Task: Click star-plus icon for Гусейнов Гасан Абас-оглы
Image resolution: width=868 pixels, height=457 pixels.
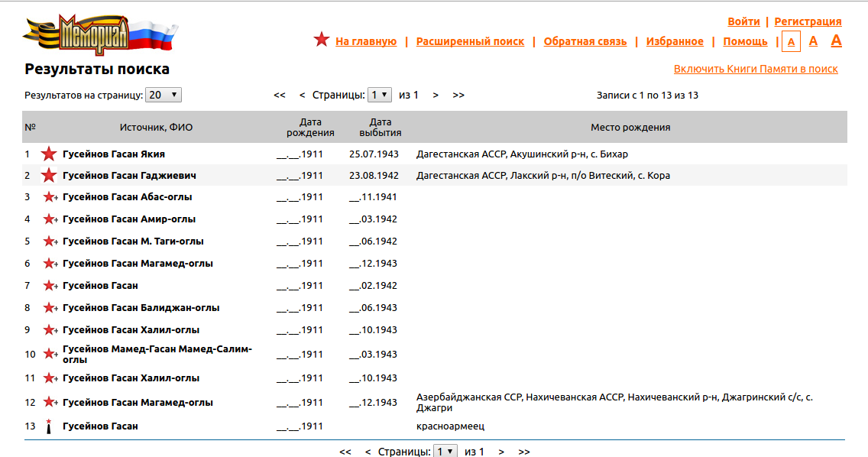Action: [x=50, y=197]
